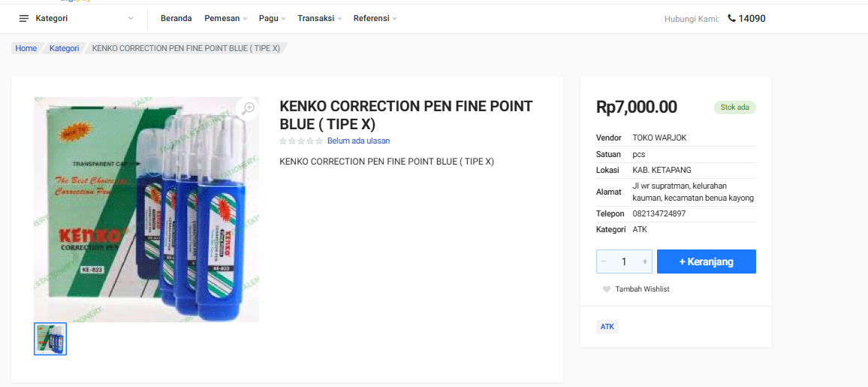Screen dimensions: 868x387
Task: Select the product thumbnail image
Action: tap(50, 339)
